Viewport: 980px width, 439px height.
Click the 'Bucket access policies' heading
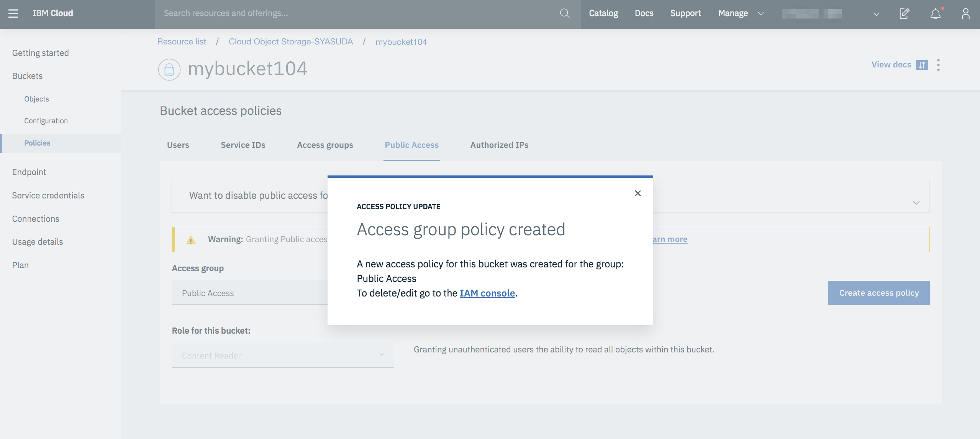click(221, 111)
